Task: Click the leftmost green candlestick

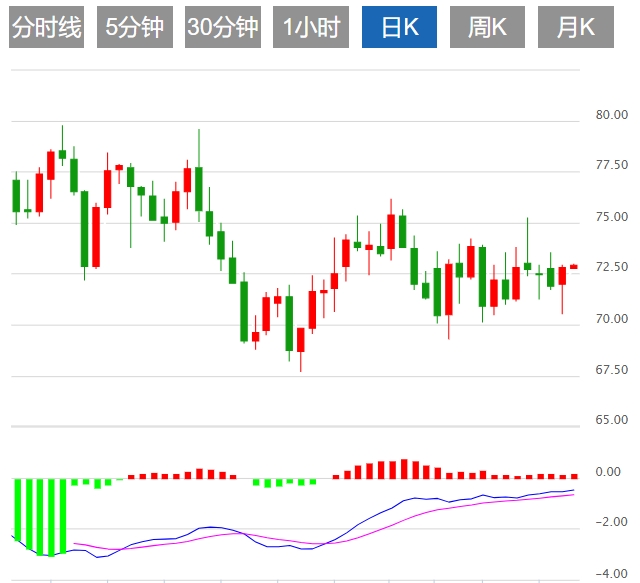Action: (16, 195)
